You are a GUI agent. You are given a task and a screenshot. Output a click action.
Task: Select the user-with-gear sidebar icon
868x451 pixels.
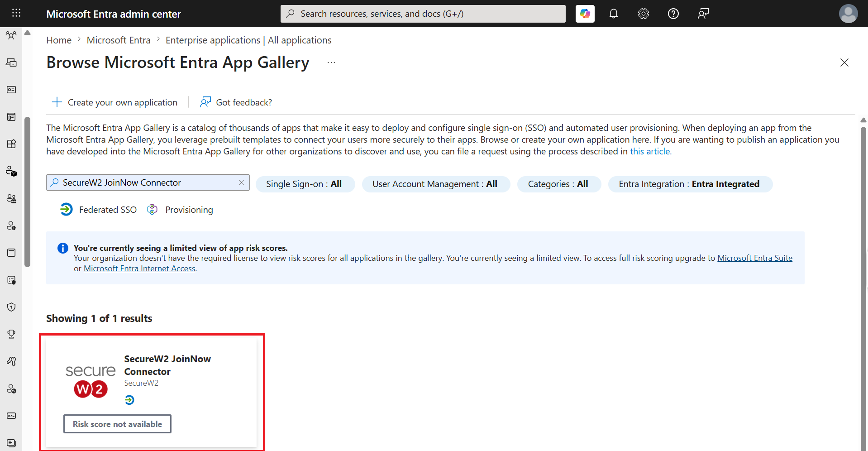coord(11,225)
